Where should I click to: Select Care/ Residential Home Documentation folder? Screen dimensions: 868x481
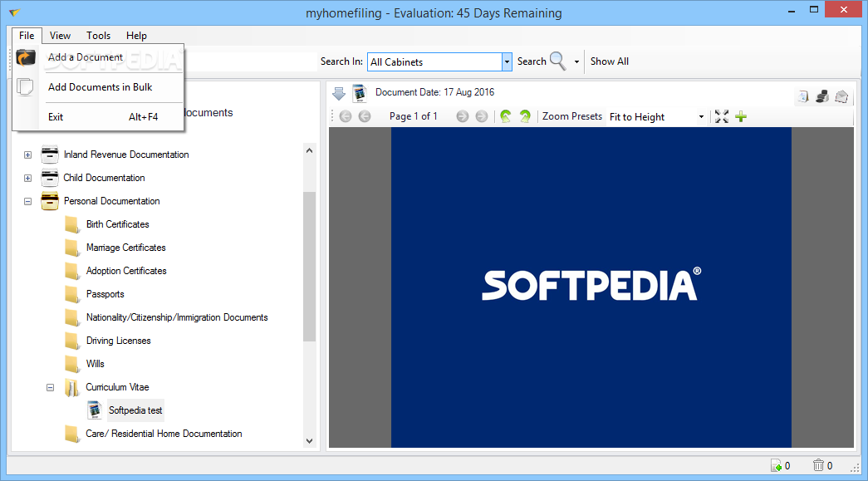[164, 434]
